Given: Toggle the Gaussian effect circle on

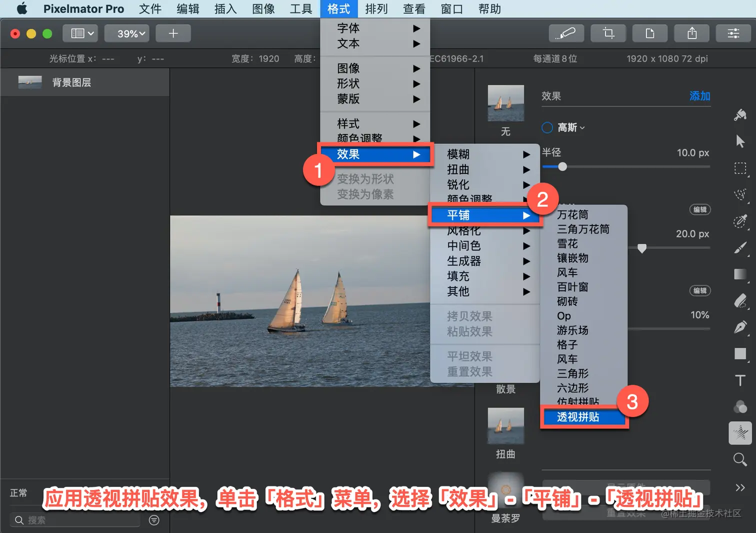Looking at the screenshot, I should [547, 127].
